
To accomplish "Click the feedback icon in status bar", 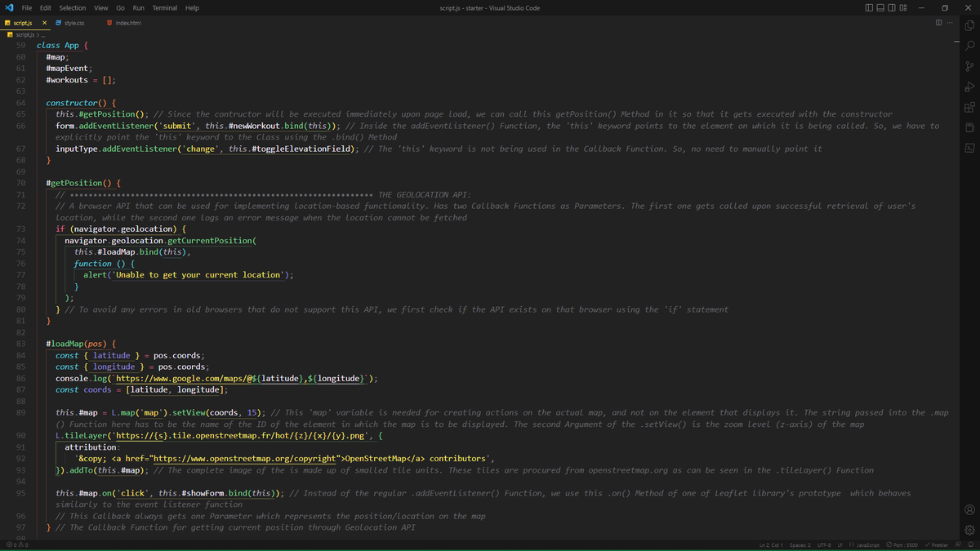I will (959, 544).
